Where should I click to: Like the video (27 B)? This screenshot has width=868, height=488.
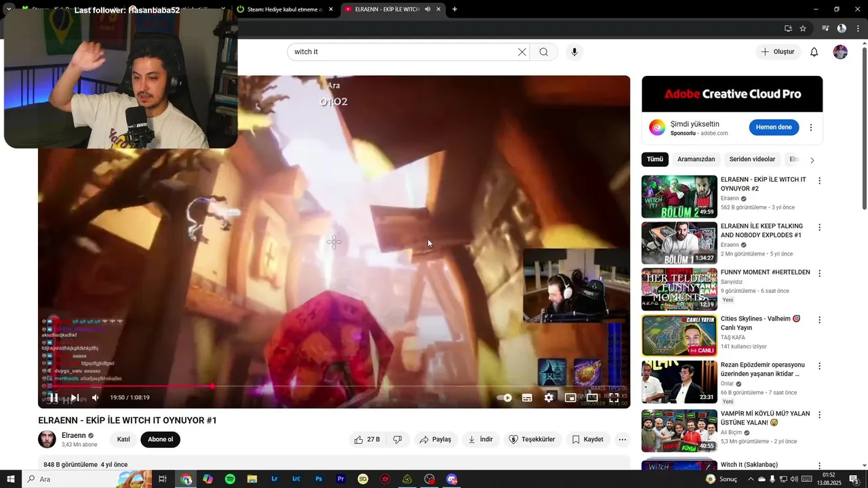(x=367, y=439)
